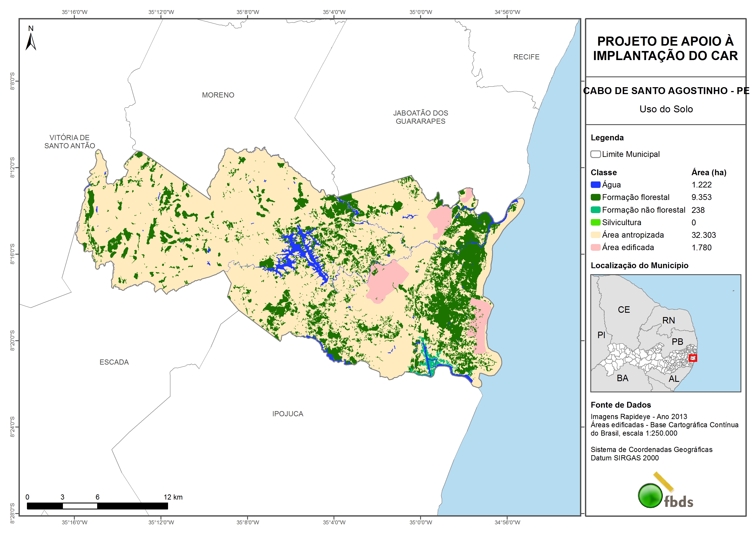The height and width of the screenshot is (534, 756).
Task: Click the Água blue legend swatch
Action: [595, 185]
